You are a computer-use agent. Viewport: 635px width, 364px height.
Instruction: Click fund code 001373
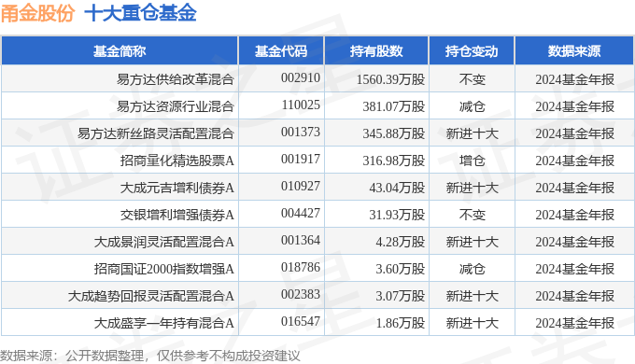301,132
